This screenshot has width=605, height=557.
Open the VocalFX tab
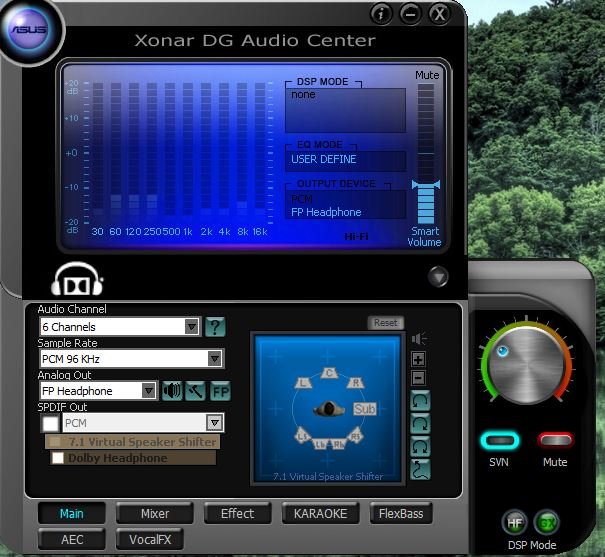(x=150, y=539)
